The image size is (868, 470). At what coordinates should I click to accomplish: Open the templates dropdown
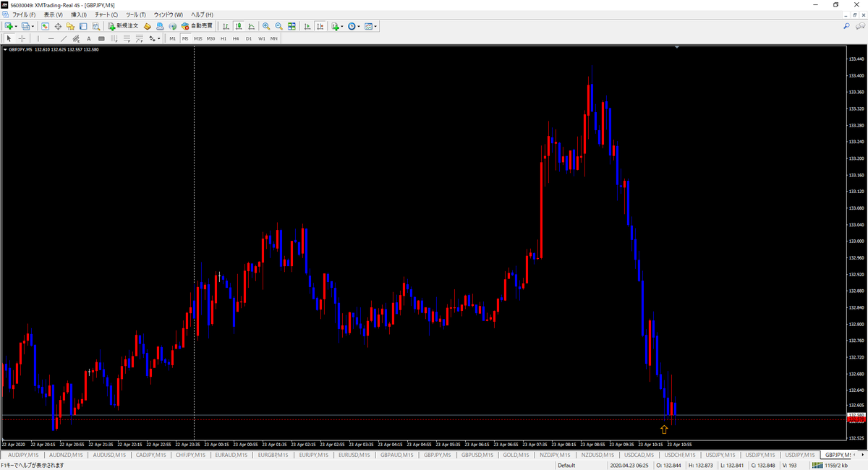point(371,26)
